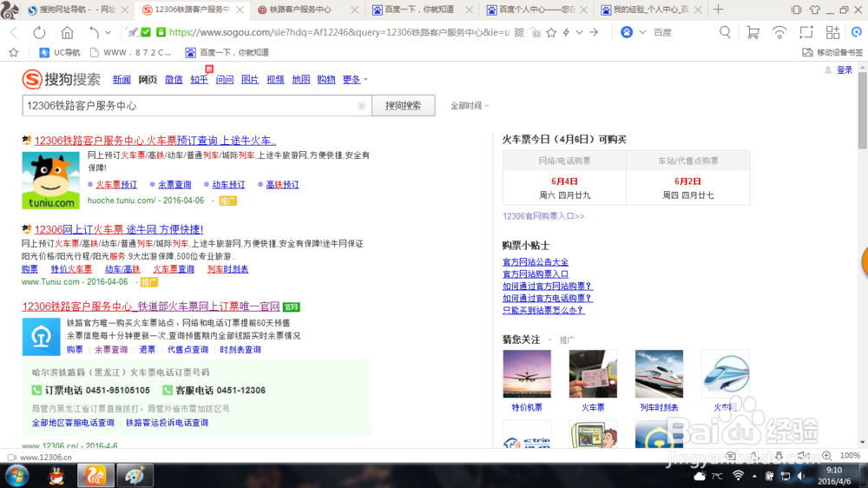Viewport: 868px width, 488px height.
Task: Open the bookmarks star on bookmarks bar
Action: click(x=14, y=53)
